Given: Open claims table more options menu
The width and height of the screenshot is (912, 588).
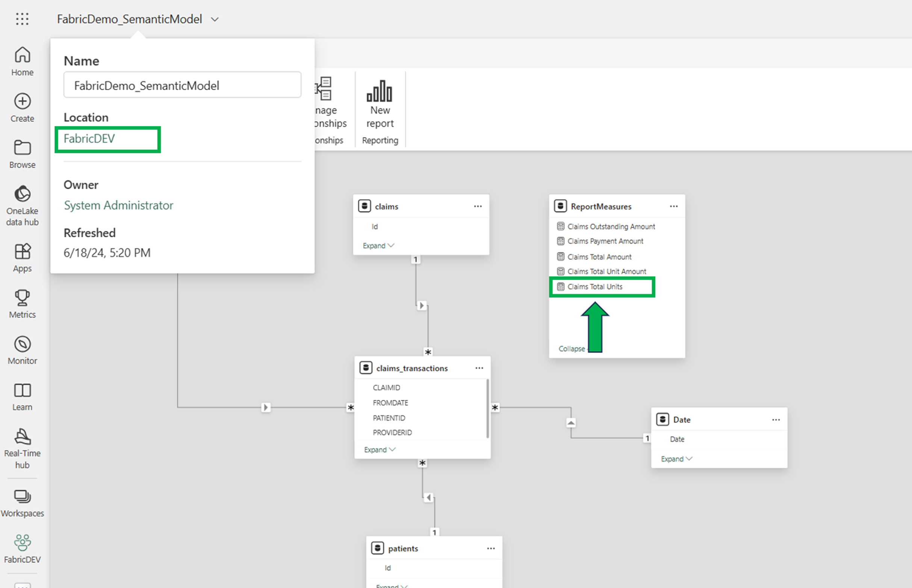Looking at the screenshot, I should pos(478,206).
